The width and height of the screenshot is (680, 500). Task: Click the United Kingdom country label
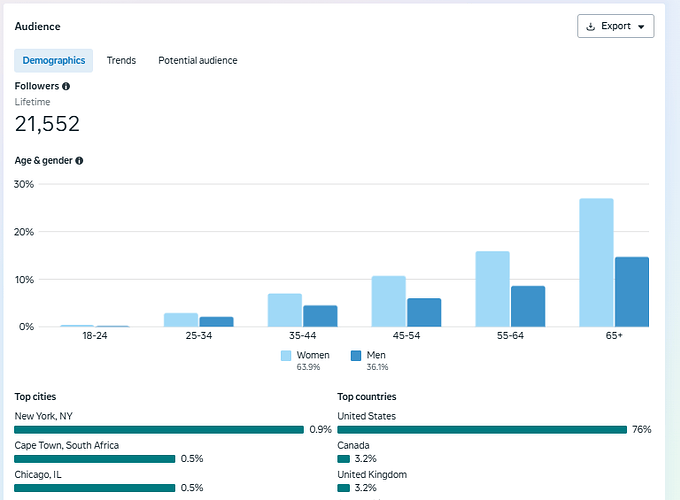tap(372, 474)
